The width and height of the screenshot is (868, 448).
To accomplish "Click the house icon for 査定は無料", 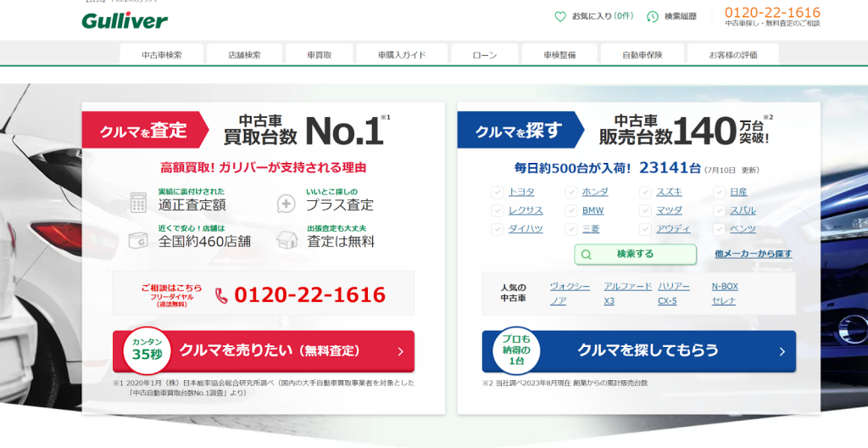I will tap(287, 240).
